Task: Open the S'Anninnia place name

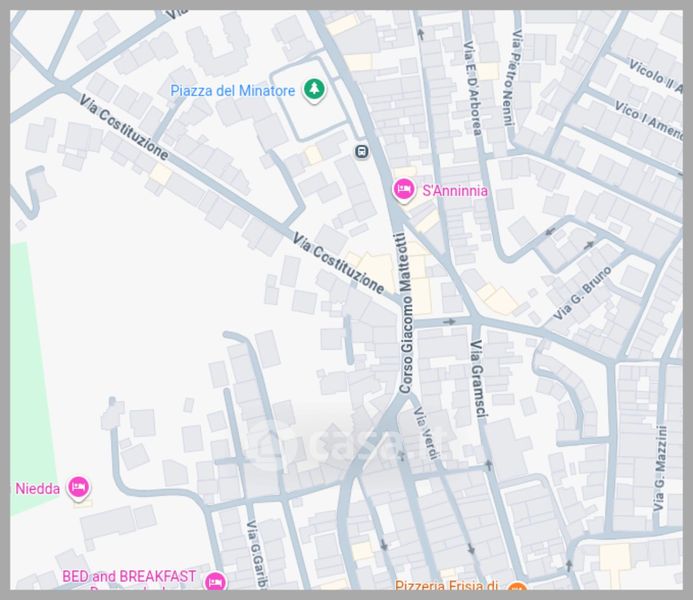Action: click(x=455, y=190)
